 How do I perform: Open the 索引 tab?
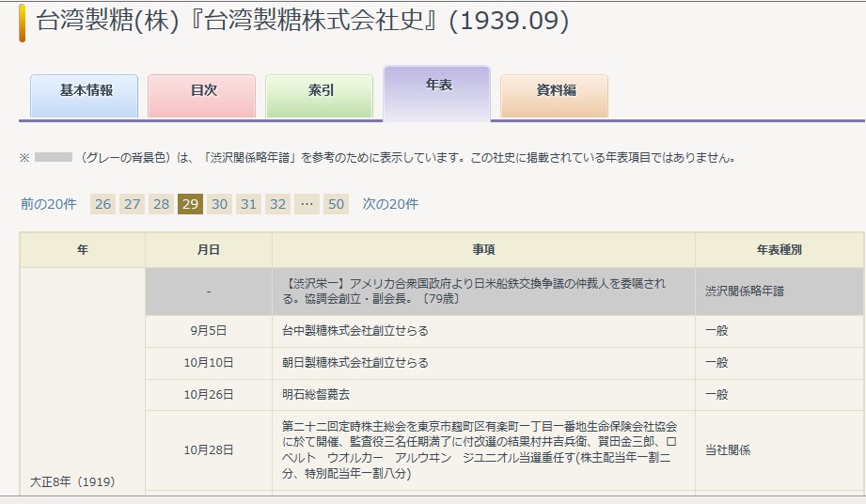(320, 96)
